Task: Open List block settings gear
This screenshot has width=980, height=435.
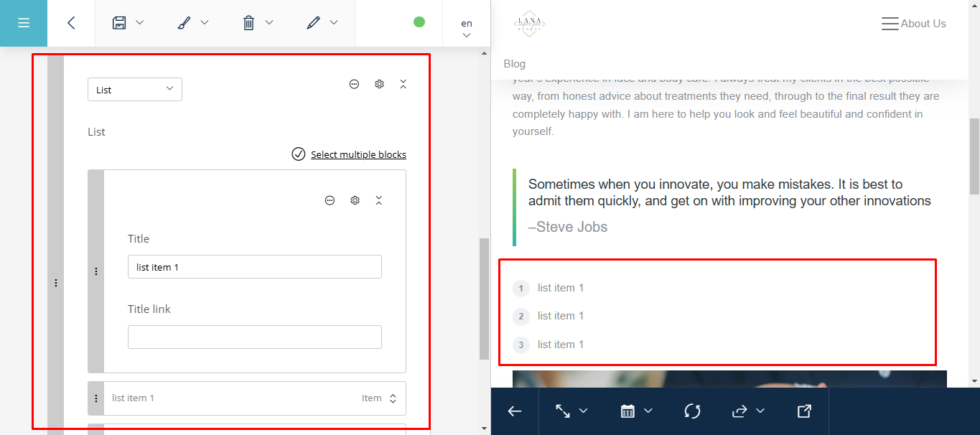Action: (379, 84)
